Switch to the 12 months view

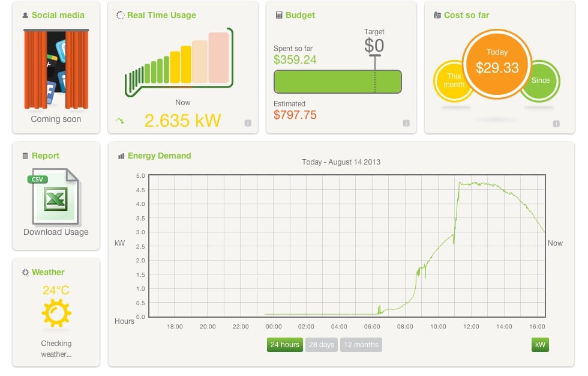pyautogui.click(x=361, y=345)
